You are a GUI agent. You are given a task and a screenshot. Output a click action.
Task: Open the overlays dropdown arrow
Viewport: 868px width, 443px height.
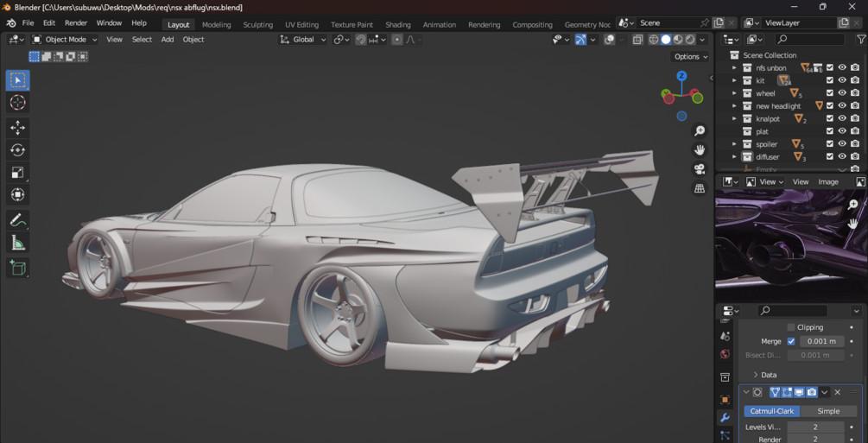(x=623, y=40)
